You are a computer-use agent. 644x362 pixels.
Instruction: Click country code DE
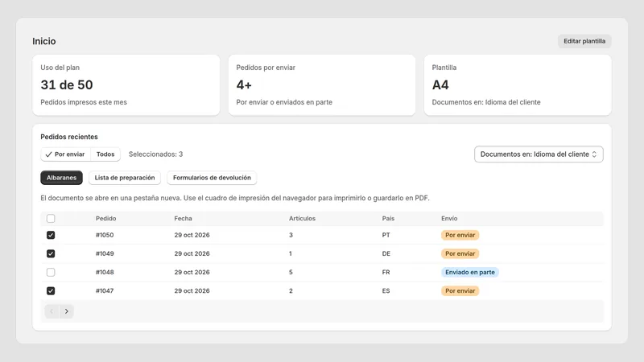[x=386, y=253]
